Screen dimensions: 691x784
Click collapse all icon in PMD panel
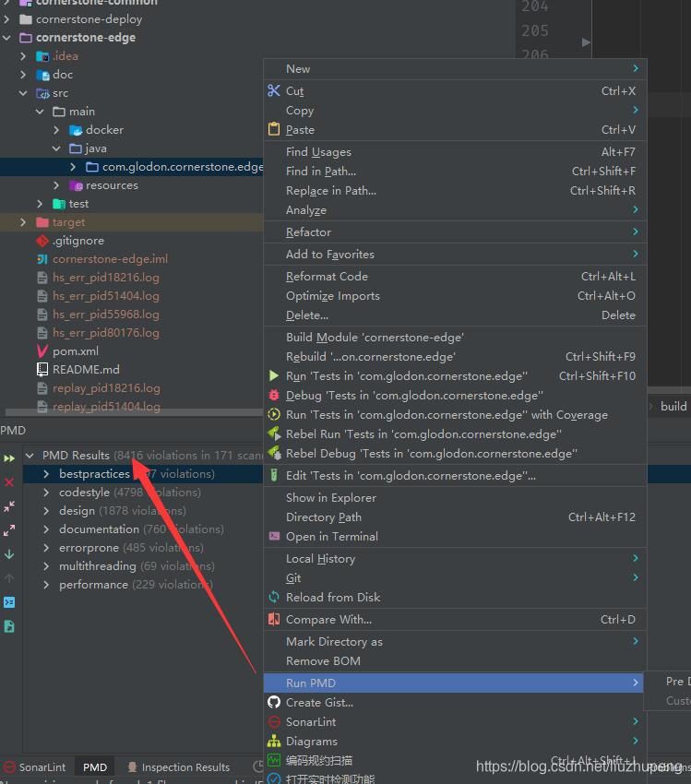pos(9,506)
